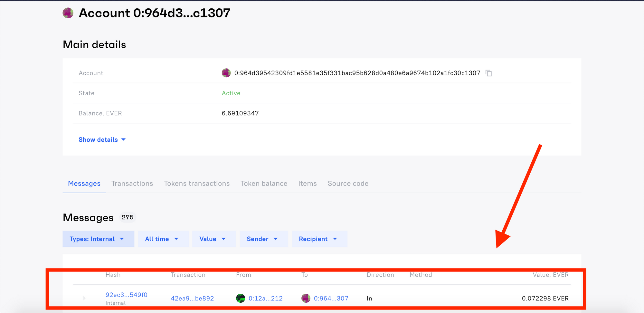Open Types: Internal filter dropdown
Image resolution: width=644 pixels, height=313 pixels.
pos(99,239)
